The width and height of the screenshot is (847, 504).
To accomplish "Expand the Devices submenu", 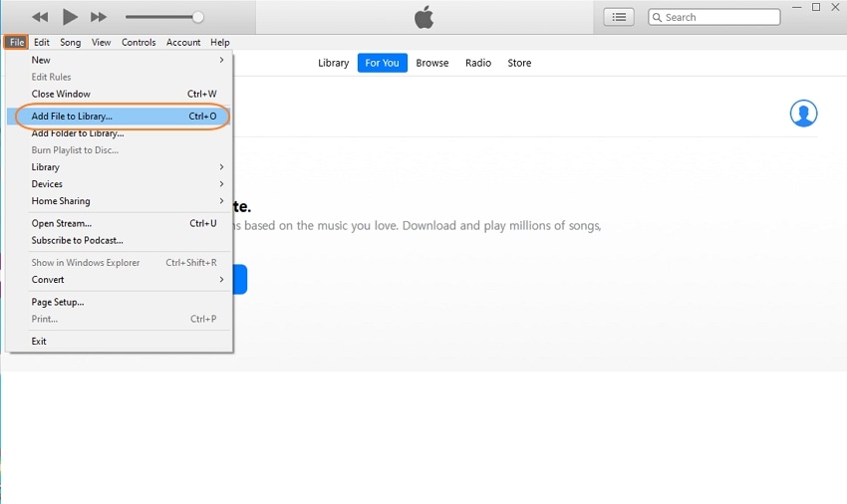I will point(120,184).
